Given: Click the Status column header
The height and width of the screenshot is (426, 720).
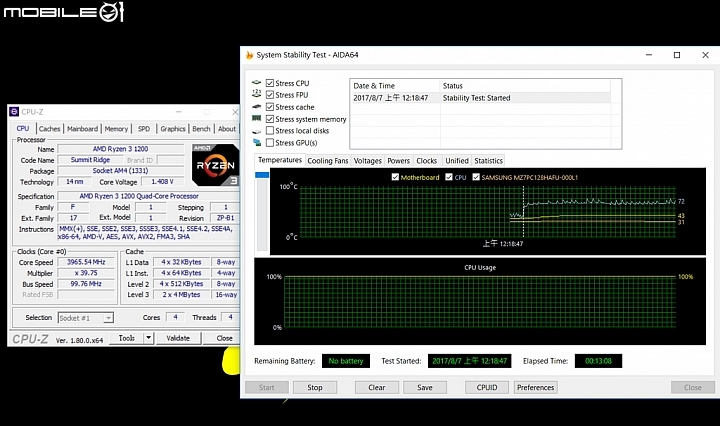Looking at the screenshot, I should [x=525, y=86].
